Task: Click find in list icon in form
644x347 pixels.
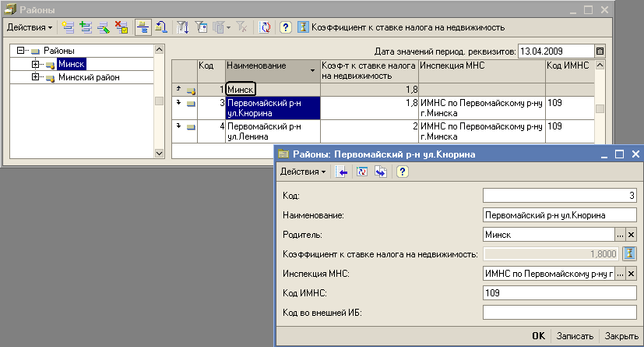Action: (341, 172)
